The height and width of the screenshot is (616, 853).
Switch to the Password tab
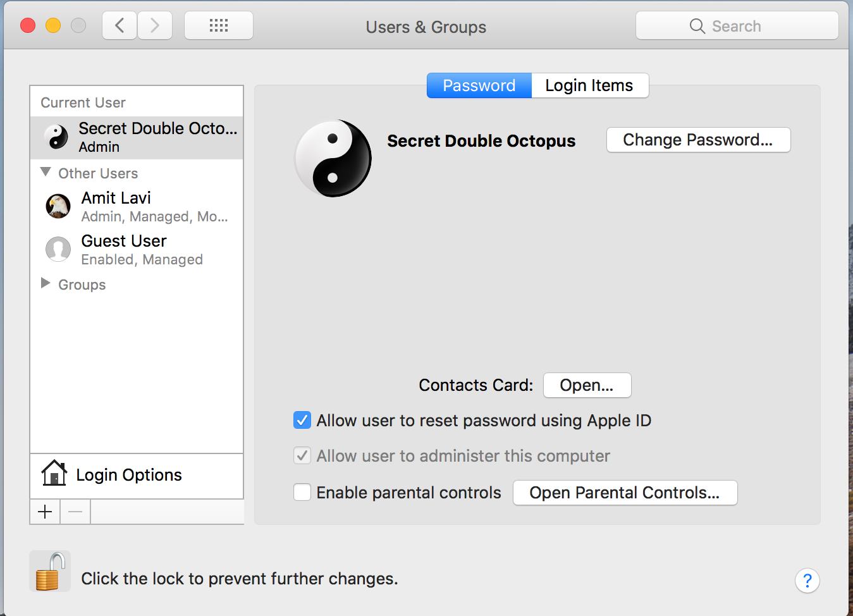479,85
